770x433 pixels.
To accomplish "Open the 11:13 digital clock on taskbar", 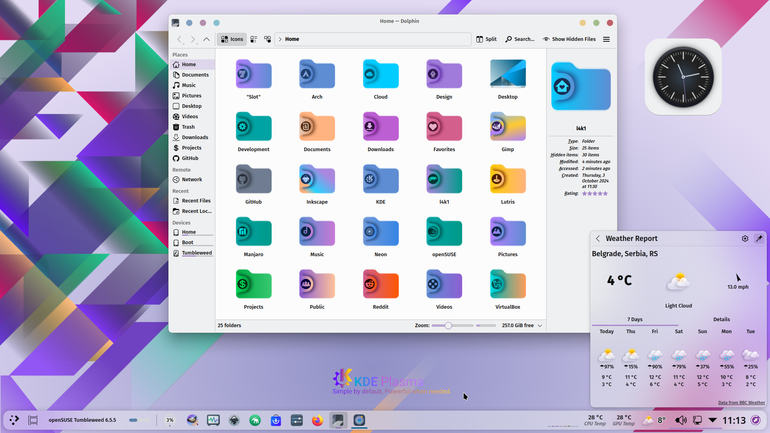I will tap(734, 420).
